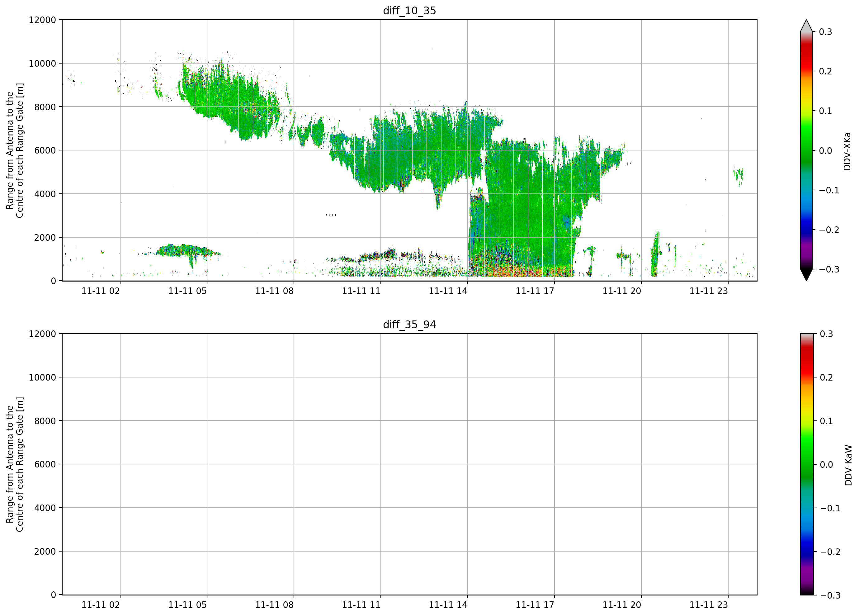The width and height of the screenshot is (859, 616).
Task: Select the y-axis label of the diff_35_94 plot
Action: (15, 464)
